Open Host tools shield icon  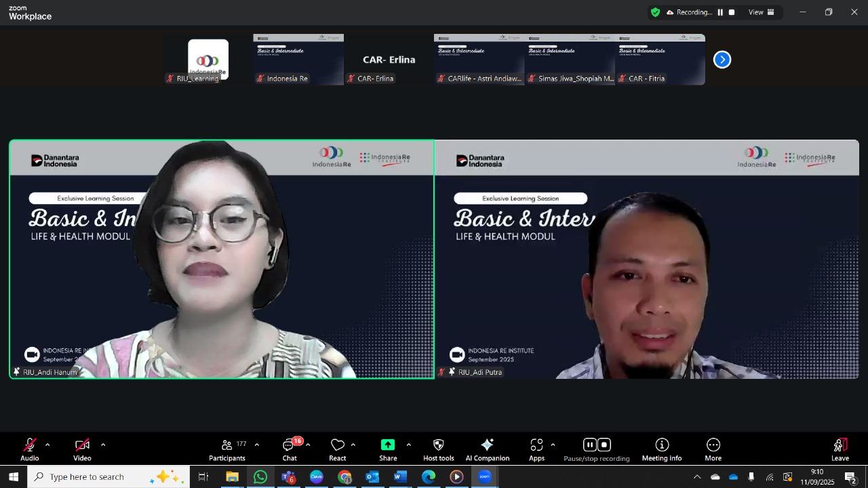438,445
